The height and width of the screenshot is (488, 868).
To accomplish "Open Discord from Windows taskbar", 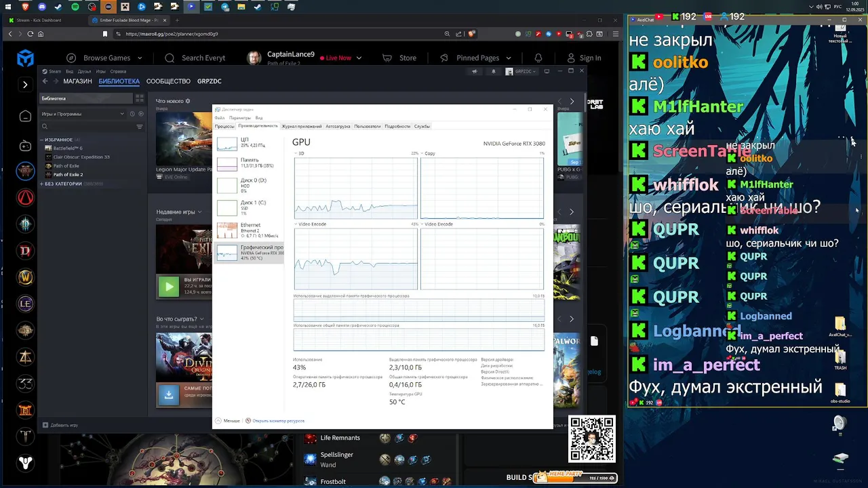I will [x=42, y=7].
